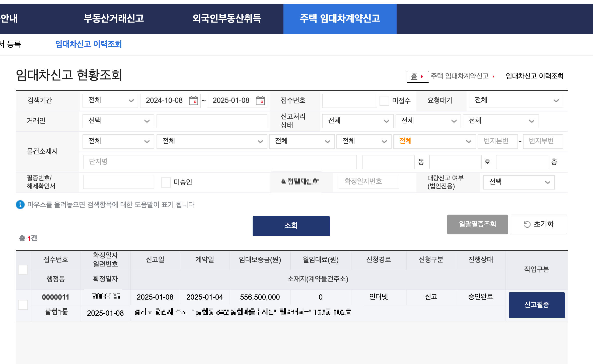This screenshot has width=593, height=364.
Task: Open the 대량신고 여부 선택 dropdown
Action: pyautogui.click(x=519, y=182)
